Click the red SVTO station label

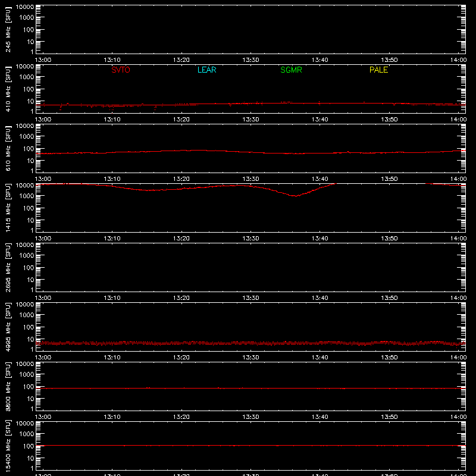(x=121, y=70)
